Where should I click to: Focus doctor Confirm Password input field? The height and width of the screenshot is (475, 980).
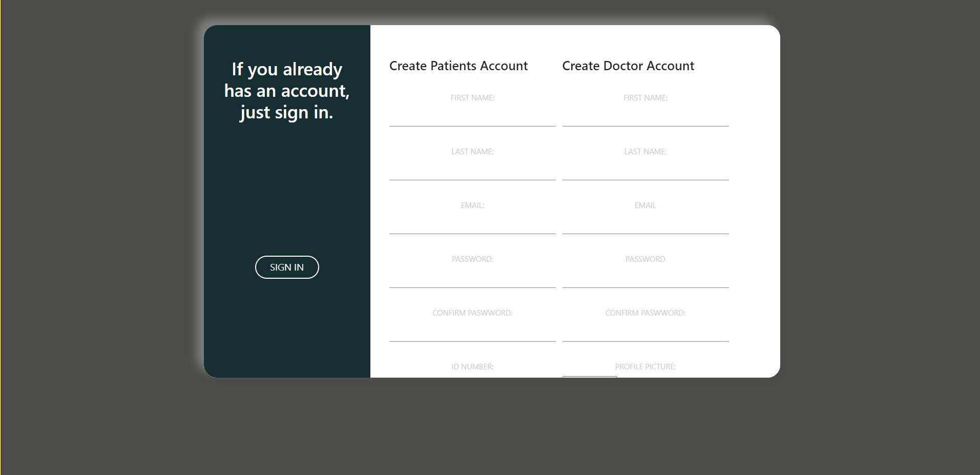click(x=645, y=332)
